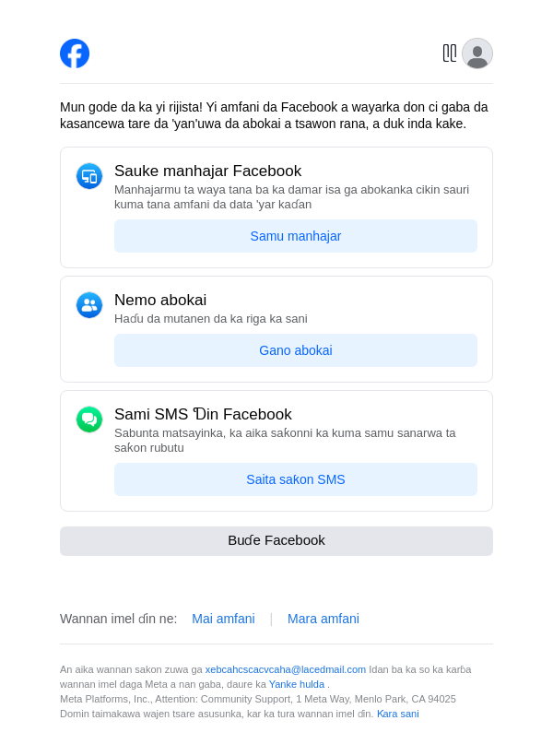Open the lacedmail.com email address link
Viewport: 553px width, 756px height.
click(x=286, y=669)
